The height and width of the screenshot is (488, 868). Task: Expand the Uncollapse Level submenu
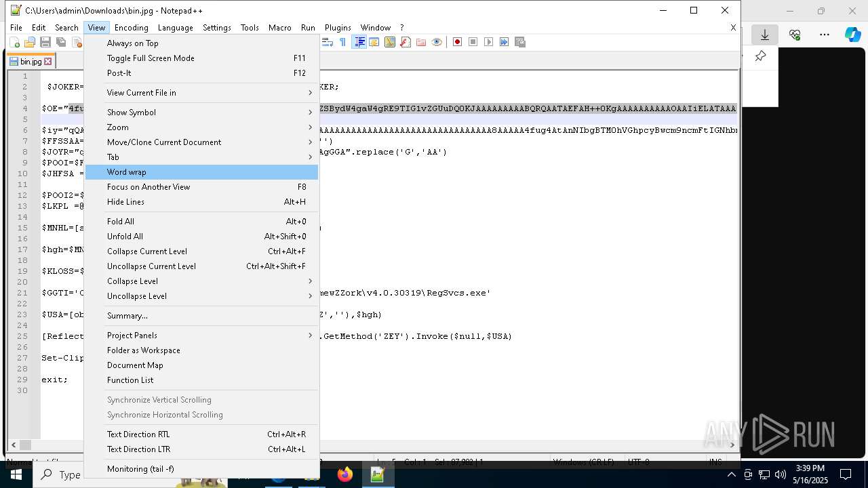(x=202, y=296)
